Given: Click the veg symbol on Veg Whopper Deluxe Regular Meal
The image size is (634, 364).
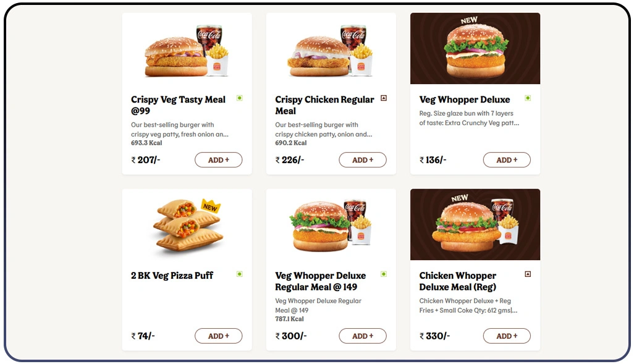Looking at the screenshot, I should (x=384, y=274).
